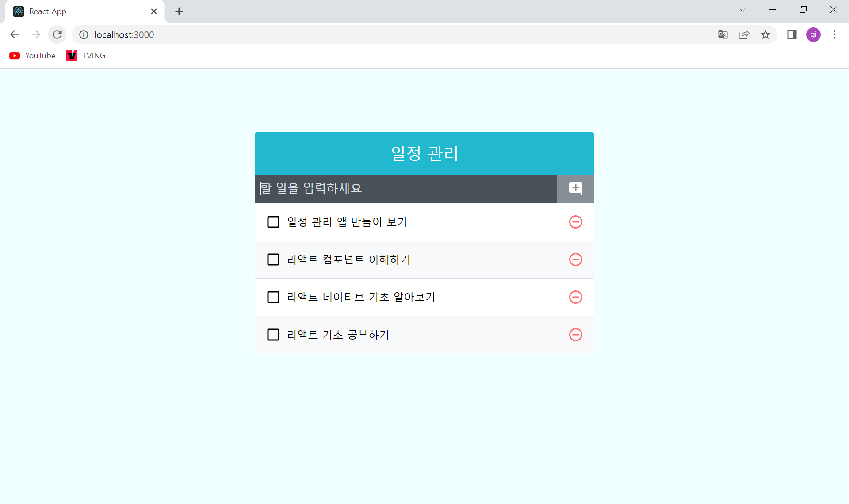
Task: Click the share page icon
Action: 744,35
